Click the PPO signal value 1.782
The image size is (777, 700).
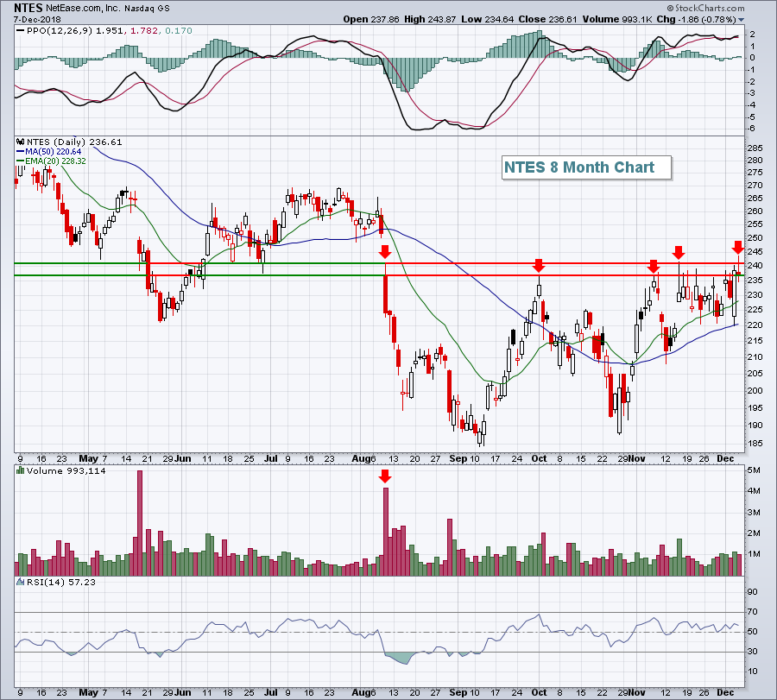coord(143,31)
